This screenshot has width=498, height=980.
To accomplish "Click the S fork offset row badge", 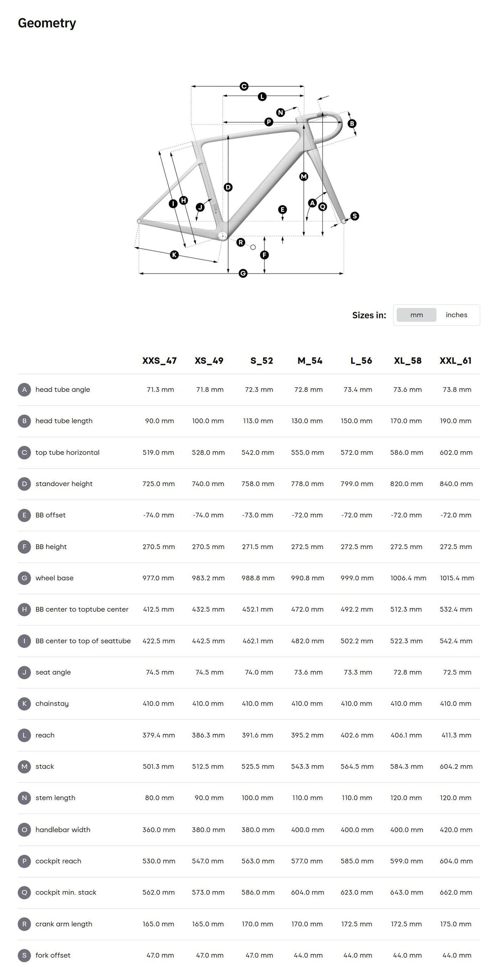I will [24, 955].
